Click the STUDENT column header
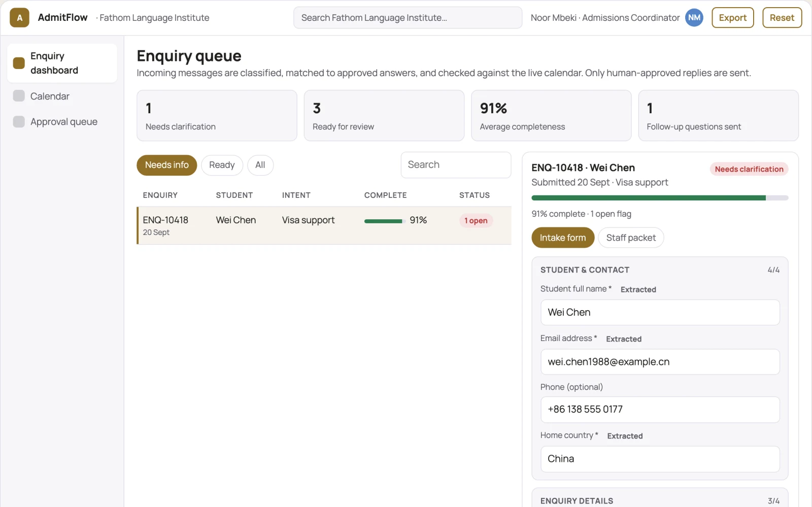The height and width of the screenshot is (507, 812). tap(234, 195)
